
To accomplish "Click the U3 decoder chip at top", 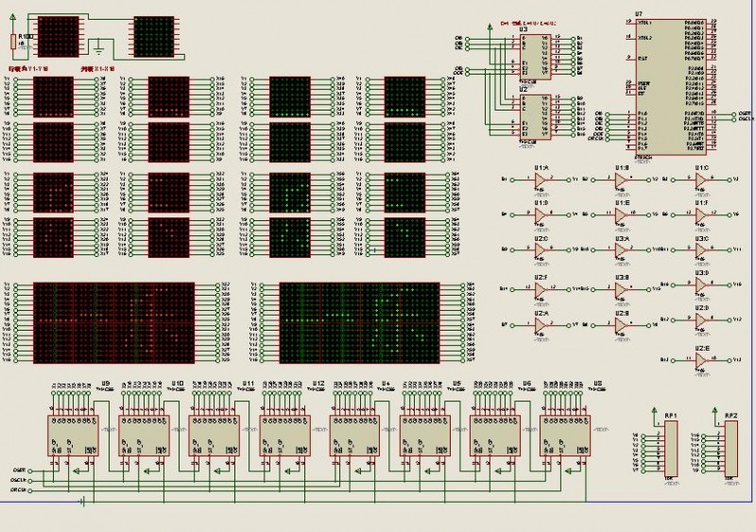I will tap(535, 57).
